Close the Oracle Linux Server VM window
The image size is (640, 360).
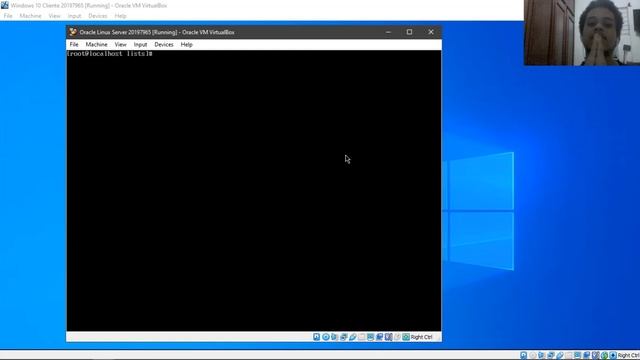coord(431,32)
